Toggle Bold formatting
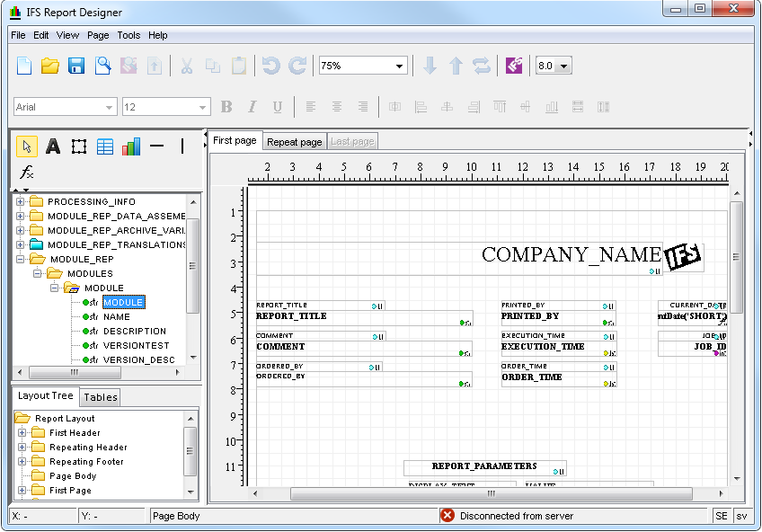 pos(226,107)
